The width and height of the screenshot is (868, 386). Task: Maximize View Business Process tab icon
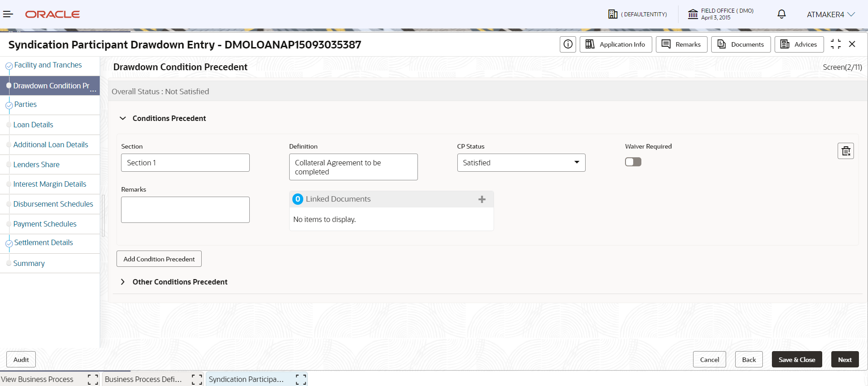point(93,379)
